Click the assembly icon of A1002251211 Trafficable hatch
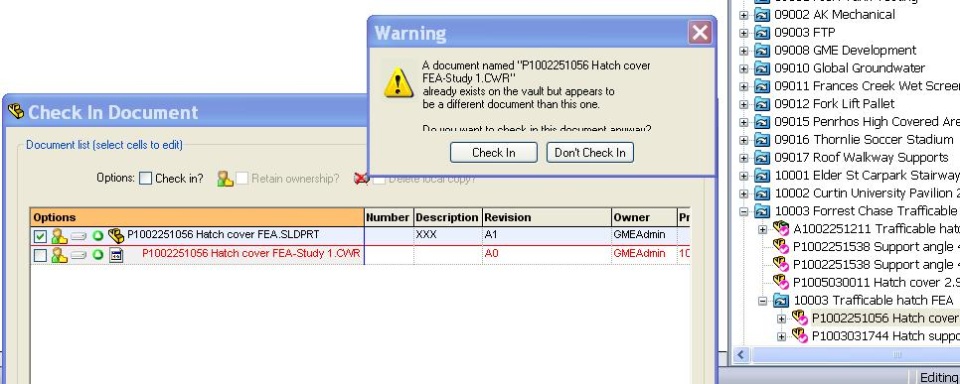The width and height of the screenshot is (960, 384). click(781, 228)
